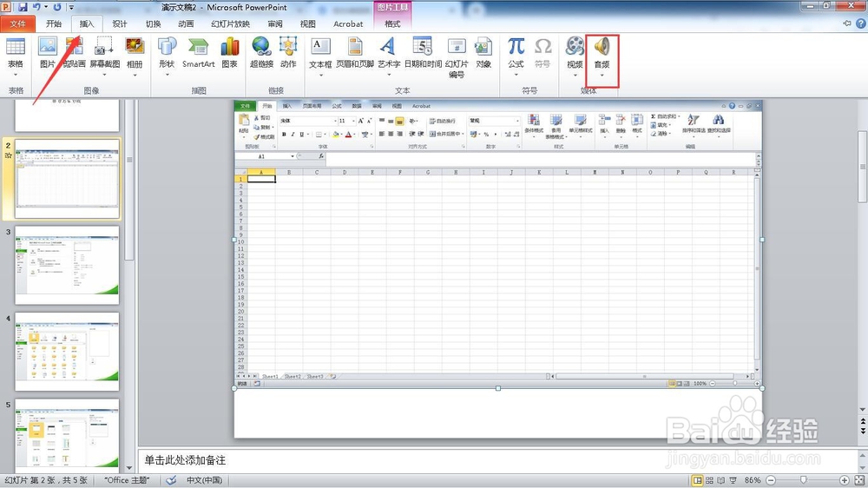Viewport: 868px width, 488px height.
Task: Open the Acrobat tab
Action: pos(348,23)
